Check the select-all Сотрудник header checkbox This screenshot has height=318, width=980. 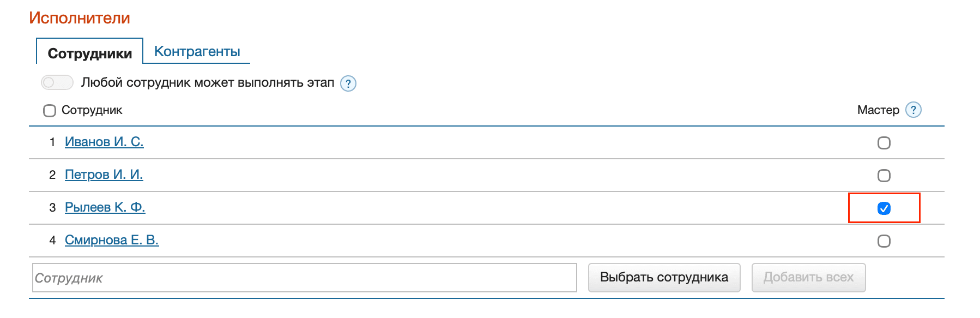coord(50,111)
